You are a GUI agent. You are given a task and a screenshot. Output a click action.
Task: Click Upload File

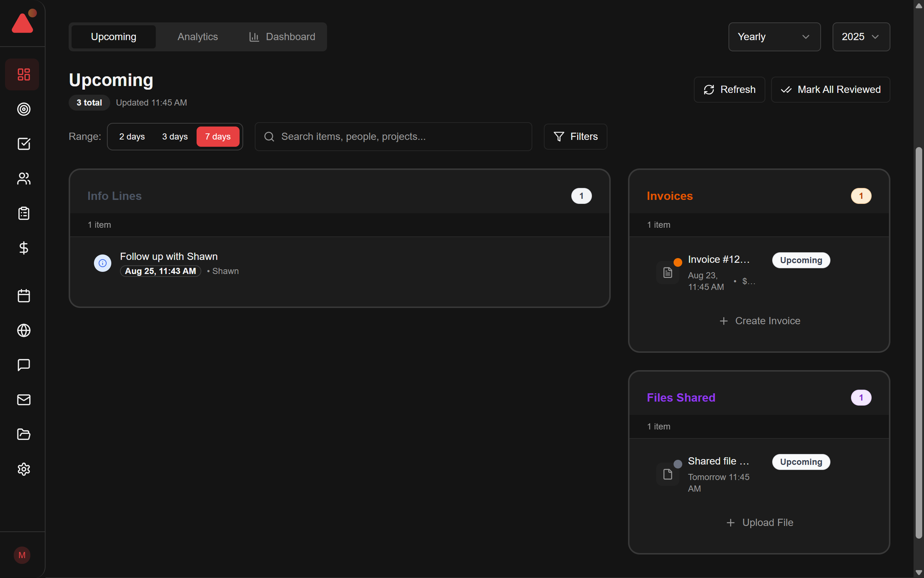(x=759, y=523)
